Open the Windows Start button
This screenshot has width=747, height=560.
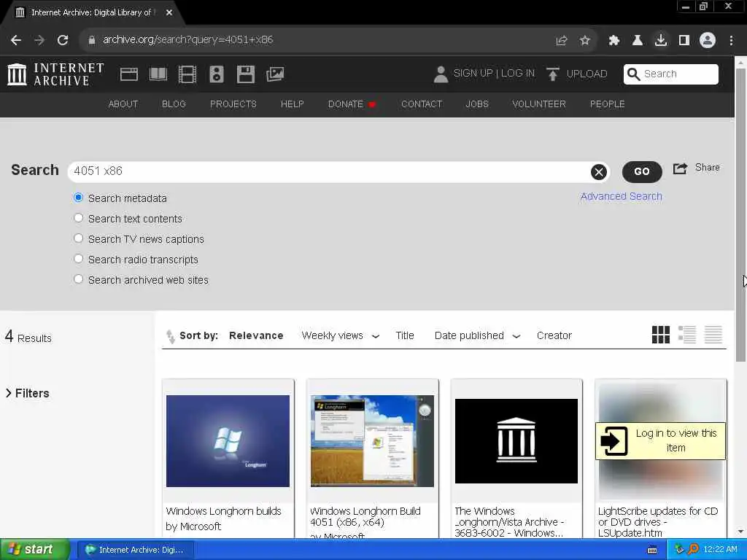click(x=34, y=550)
